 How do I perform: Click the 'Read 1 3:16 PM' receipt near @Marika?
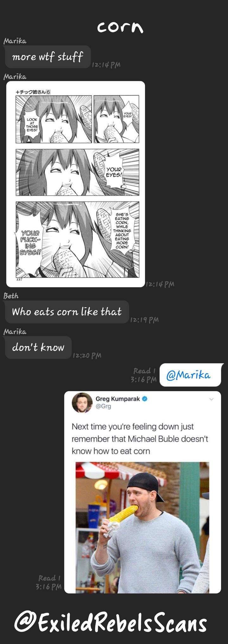click(144, 375)
